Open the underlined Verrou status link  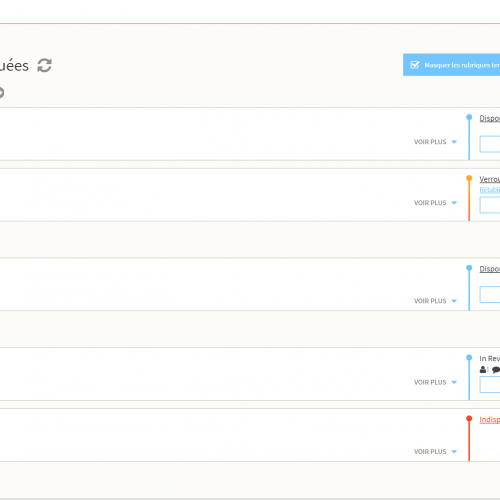click(x=490, y=179)
